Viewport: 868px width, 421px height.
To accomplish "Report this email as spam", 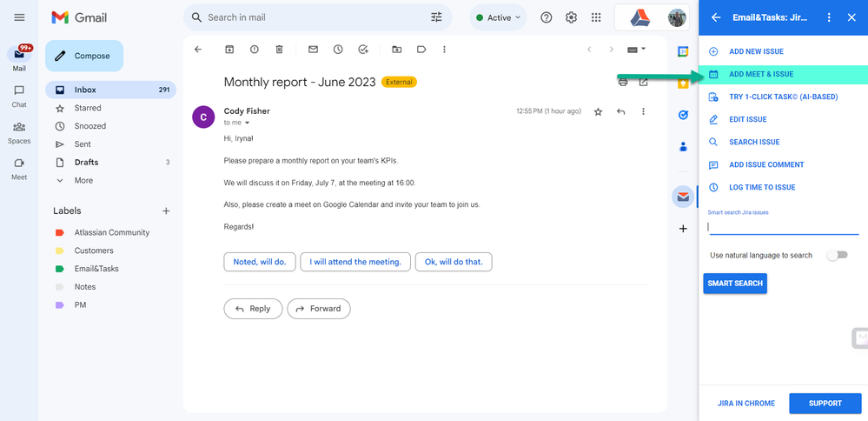I will pyautogui.click(x=254, y=50).
